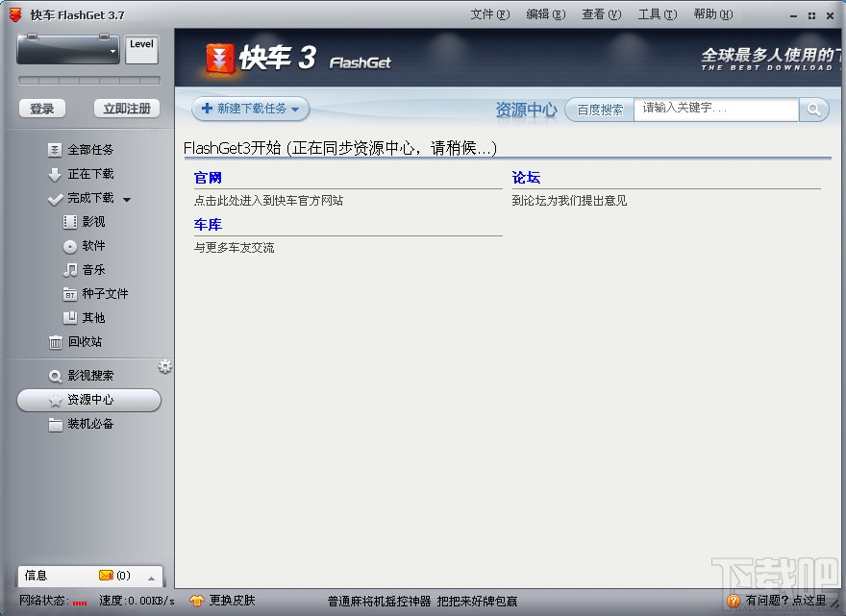Open the Garage (车库) link

(208, 224)
